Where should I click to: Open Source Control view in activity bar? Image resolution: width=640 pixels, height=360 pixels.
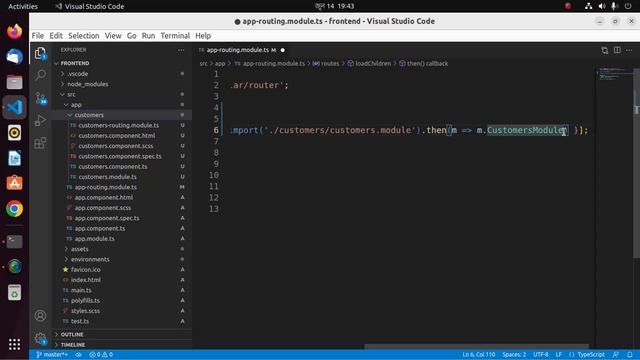(x=40, y=98)
